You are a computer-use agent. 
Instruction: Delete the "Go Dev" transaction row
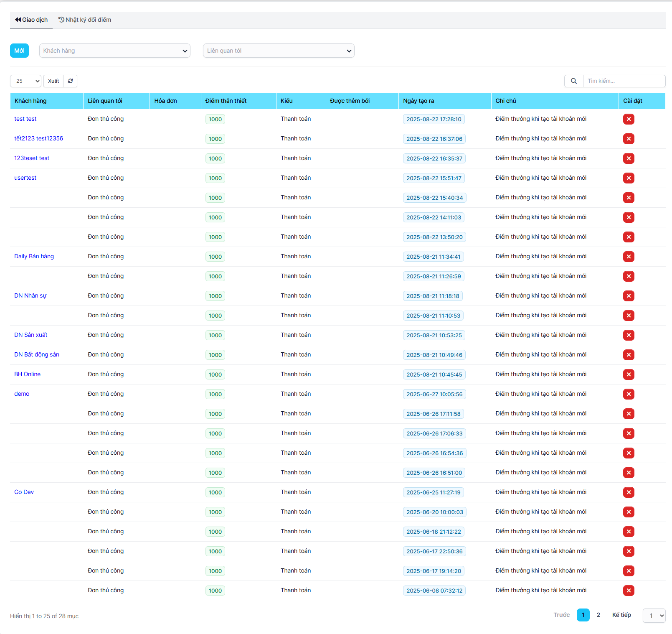tap(629, 492)
